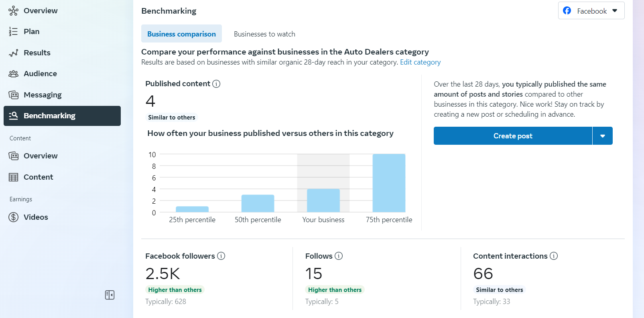644x318 pixels.
Task: Click the Content table grid icon
Action: (13, 177)
